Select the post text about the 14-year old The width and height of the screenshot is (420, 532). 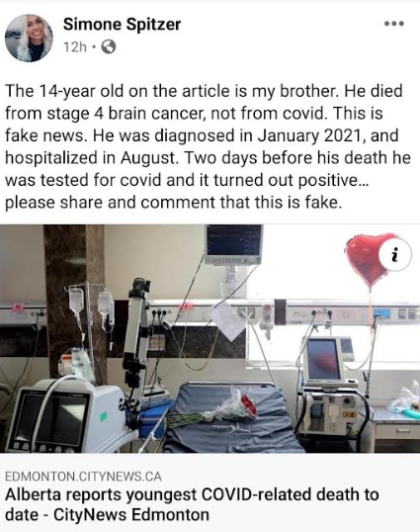(208, 146)
